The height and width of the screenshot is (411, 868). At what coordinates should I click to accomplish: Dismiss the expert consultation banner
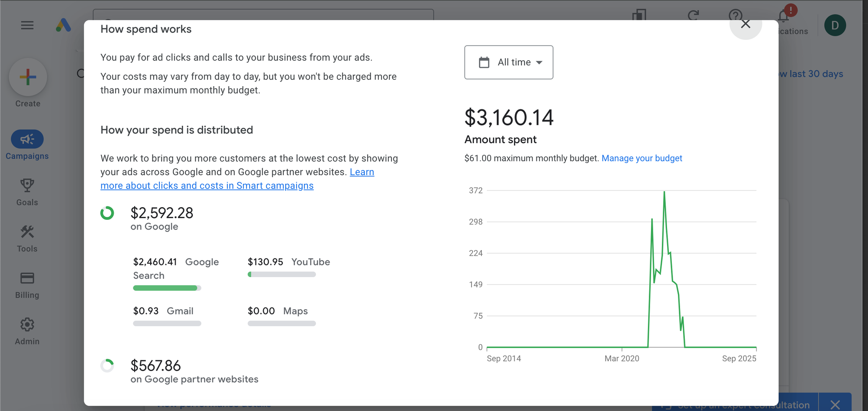pyautogui.click(x=835, y=404)
